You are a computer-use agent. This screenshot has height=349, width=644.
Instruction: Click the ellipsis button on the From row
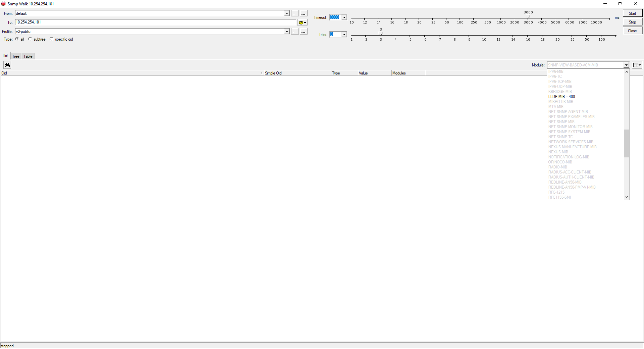click(304, 13)
